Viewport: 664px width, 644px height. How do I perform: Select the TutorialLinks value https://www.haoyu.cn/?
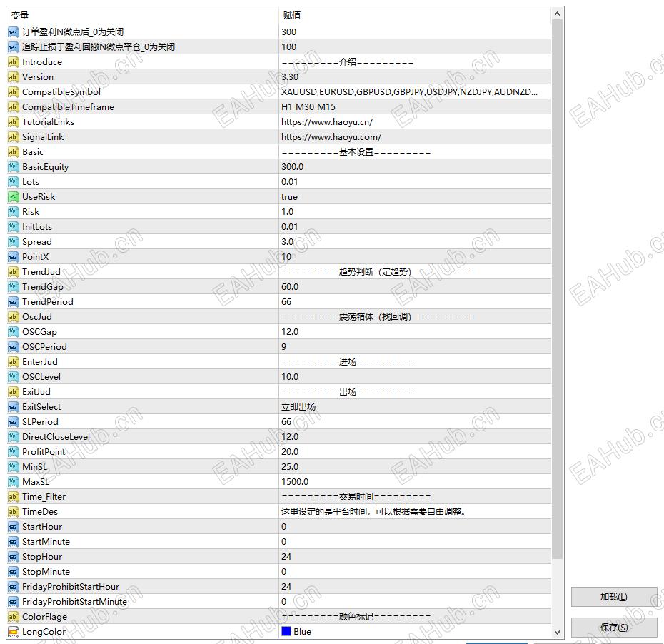(327, 122)
